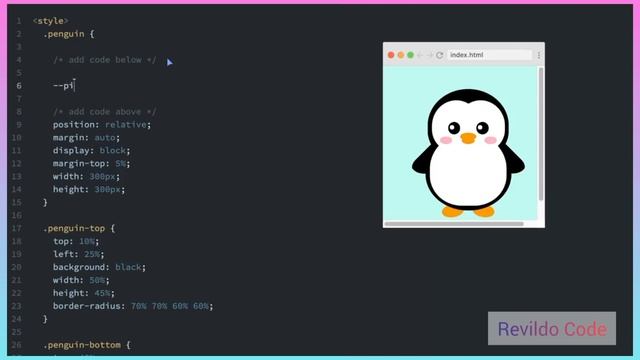Click the '.penguin {' selector on line 2
The height and width of the screenshot is (360, 640).
point(69,34)
